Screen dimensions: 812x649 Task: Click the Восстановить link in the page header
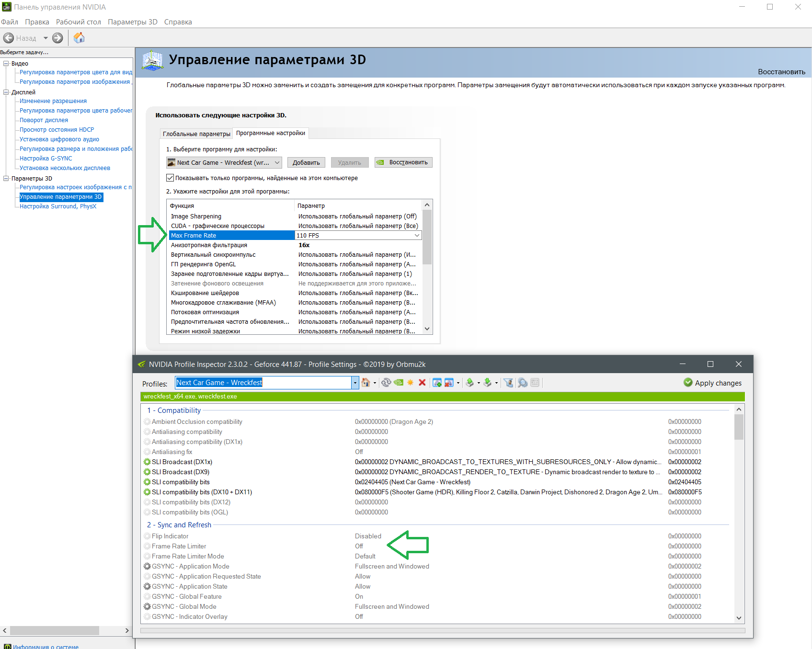coord(781,72)
